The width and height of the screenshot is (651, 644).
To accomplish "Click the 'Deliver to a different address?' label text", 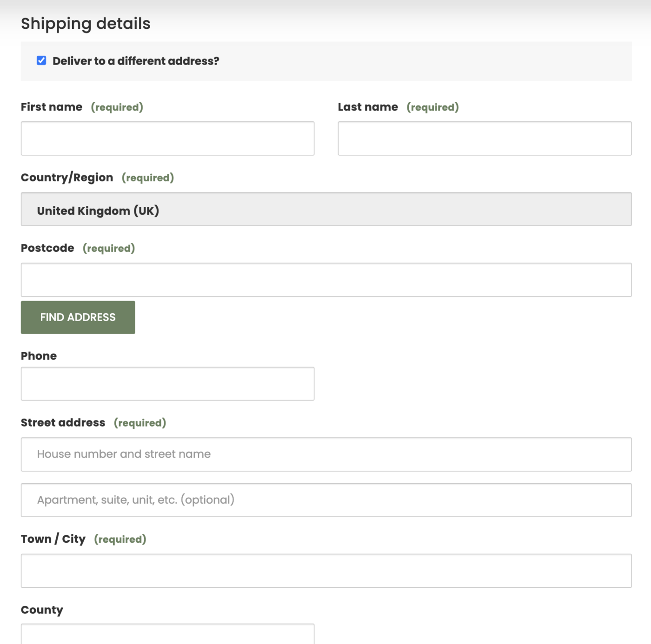I will click(135, 61).
